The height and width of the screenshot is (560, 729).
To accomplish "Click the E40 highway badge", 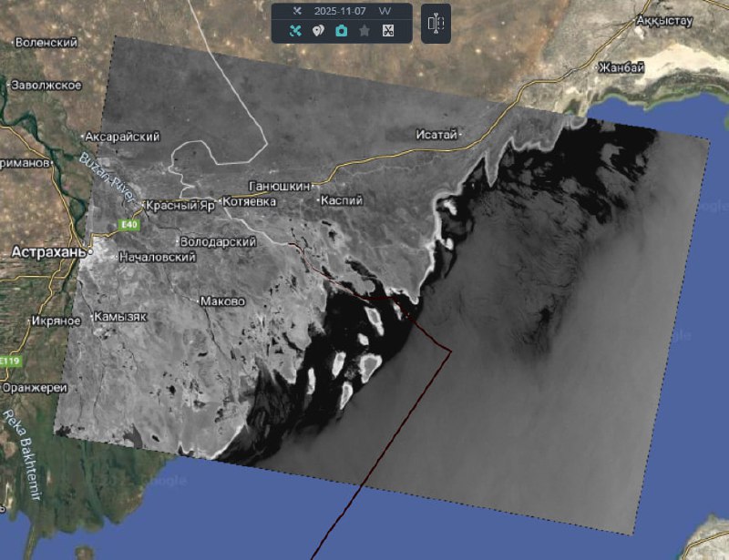I will [127, 224].
